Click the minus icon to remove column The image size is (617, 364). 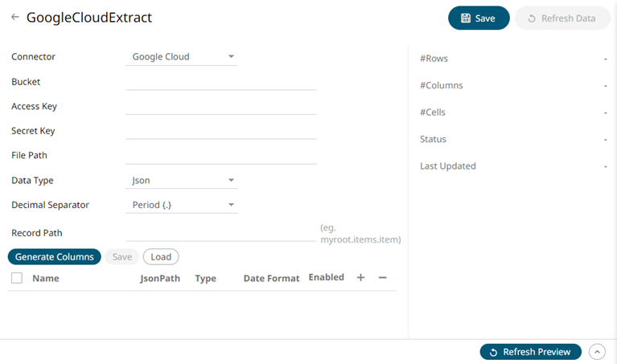tap(382, 277)
